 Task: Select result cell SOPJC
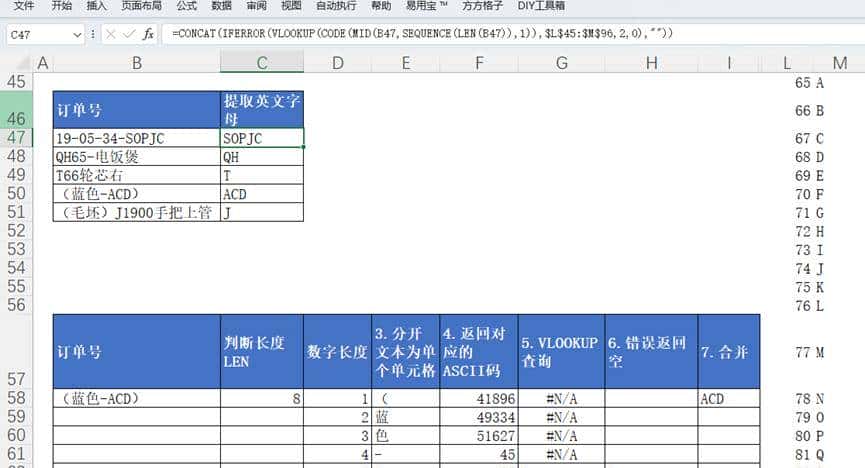(x=261, y=138)
